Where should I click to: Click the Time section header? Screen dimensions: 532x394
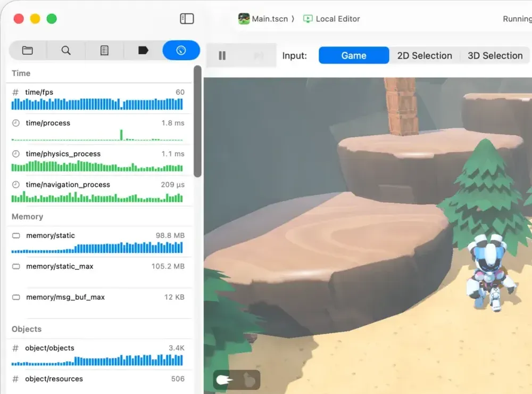pyautogui.click(x=21, y=73)
